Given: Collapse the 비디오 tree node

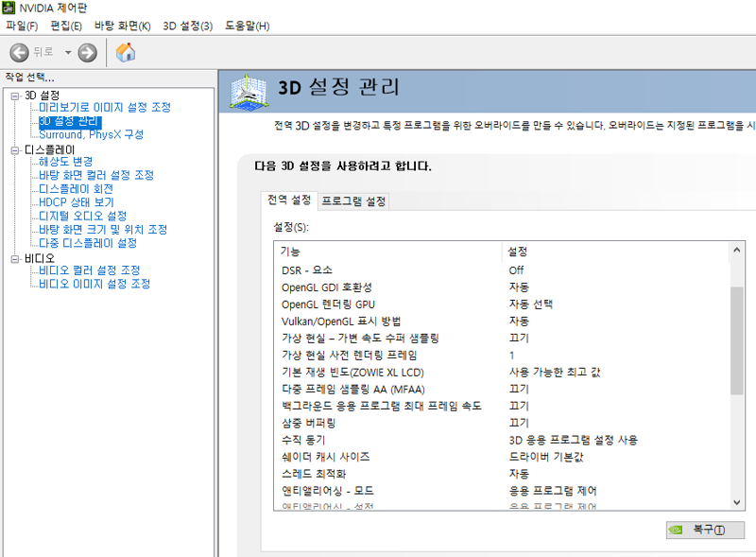Looking at the screenshot, I should click(15, 259).
